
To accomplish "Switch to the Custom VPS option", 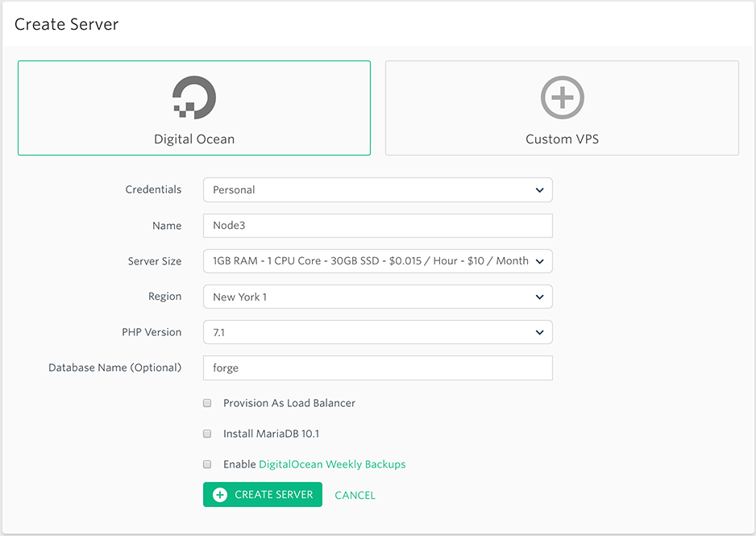I will pos(562,107).
